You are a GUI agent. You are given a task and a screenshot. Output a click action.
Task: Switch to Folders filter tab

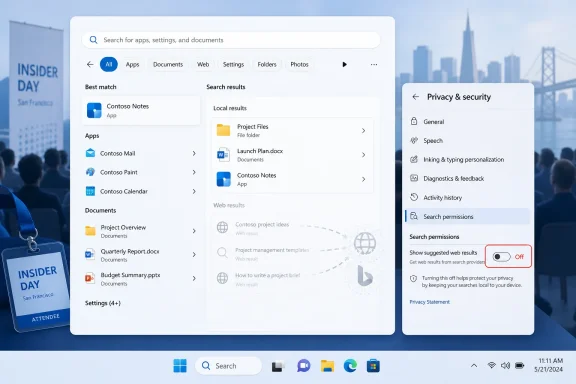click(x=267, y=64)
